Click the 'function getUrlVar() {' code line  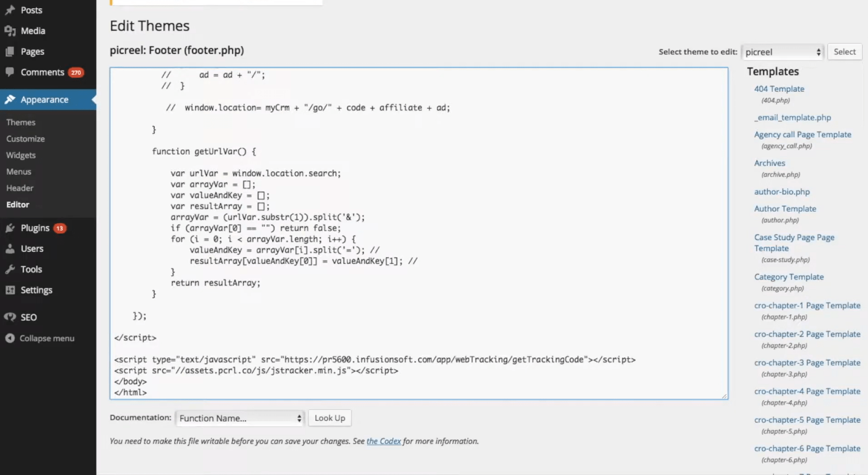(x=204, y=151)
